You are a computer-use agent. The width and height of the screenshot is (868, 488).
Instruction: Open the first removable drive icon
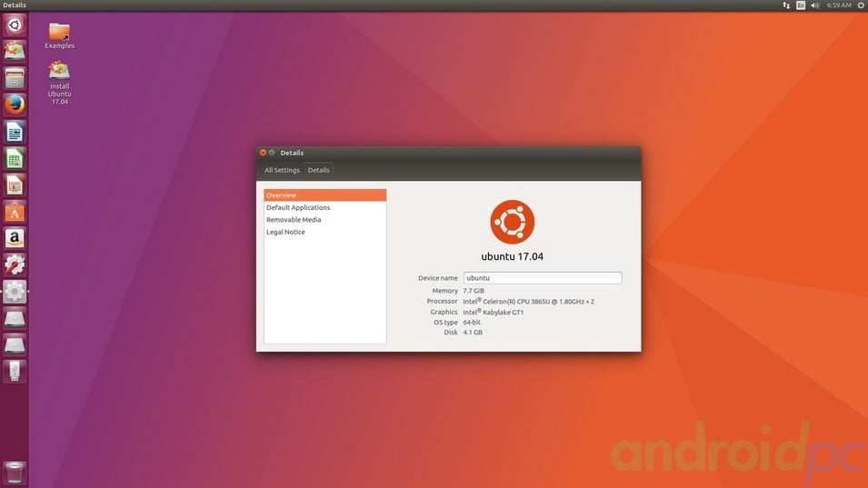[15, 318]
